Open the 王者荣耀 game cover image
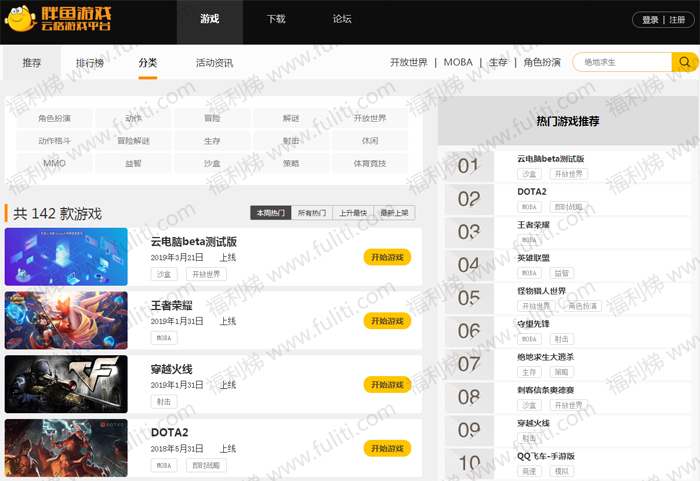This screenshot has width=700, height=481. (66, 321)
